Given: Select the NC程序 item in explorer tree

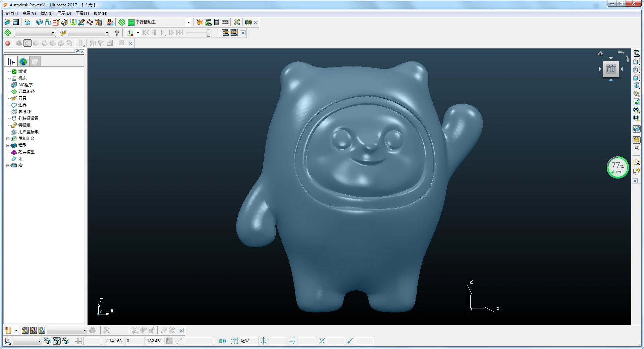Looking at the screenshot, I should [x=25, y=85].
